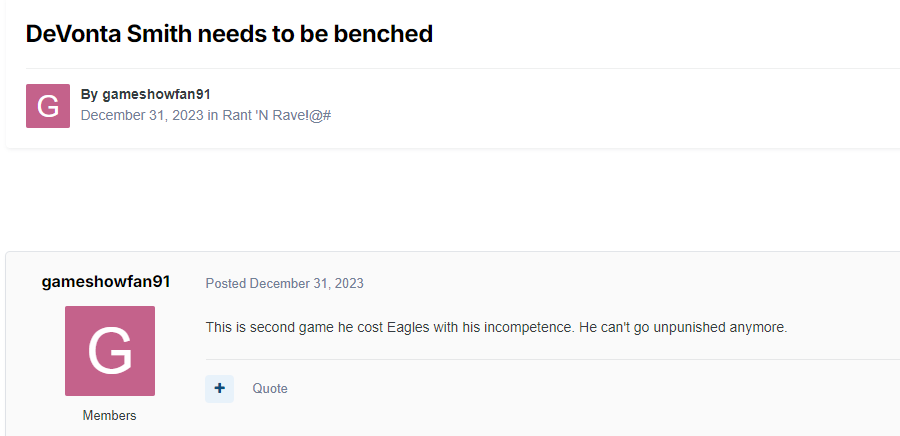This screenshot has width=900, height=436.
Task: Click the word "Posted" above the post text
Action: pyautogui.click(x=226, y=283)
